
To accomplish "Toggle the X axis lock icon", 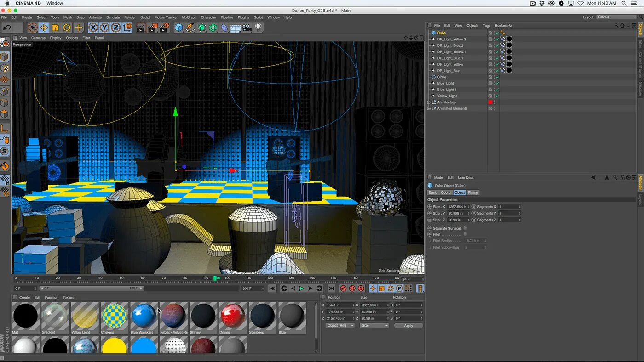I will (x=93, y=28).
